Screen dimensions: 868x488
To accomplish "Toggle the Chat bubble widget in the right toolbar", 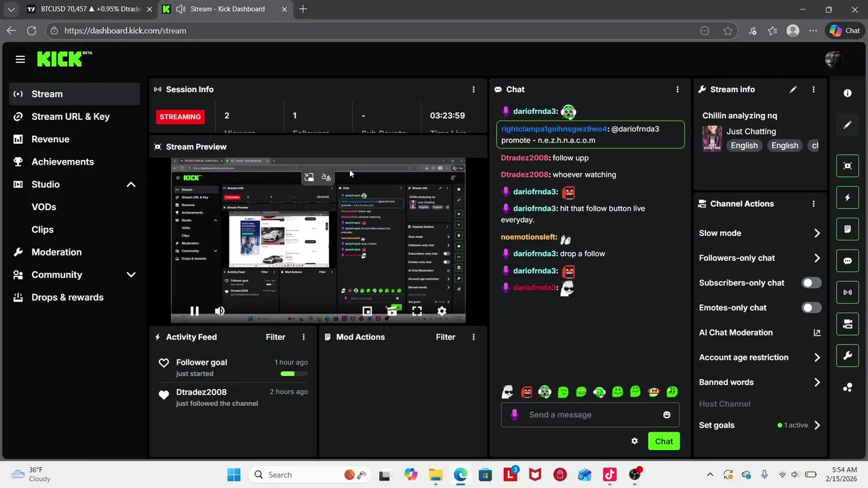I will 848,261.
